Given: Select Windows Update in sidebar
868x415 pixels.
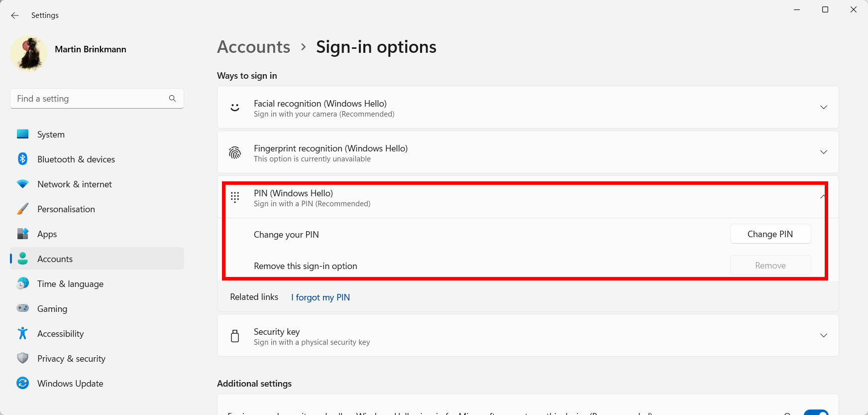Looking at the screenshot, I should (x=97, y=383).
